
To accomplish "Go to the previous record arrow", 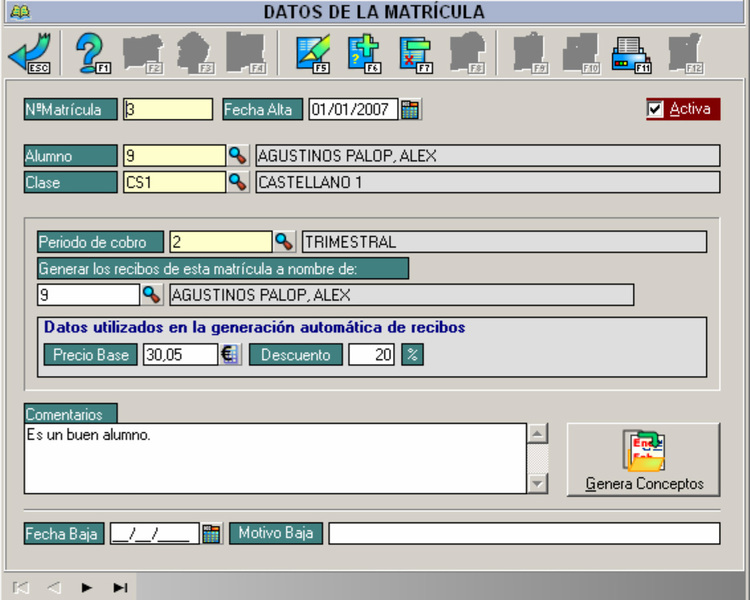I will coord(54,587).
